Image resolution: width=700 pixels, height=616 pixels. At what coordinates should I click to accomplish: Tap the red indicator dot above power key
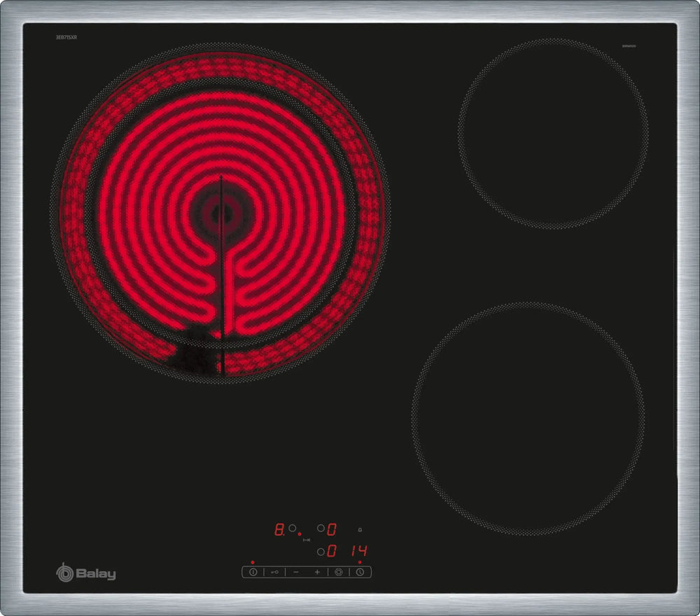pyautogui.click(x=253, y=562)
